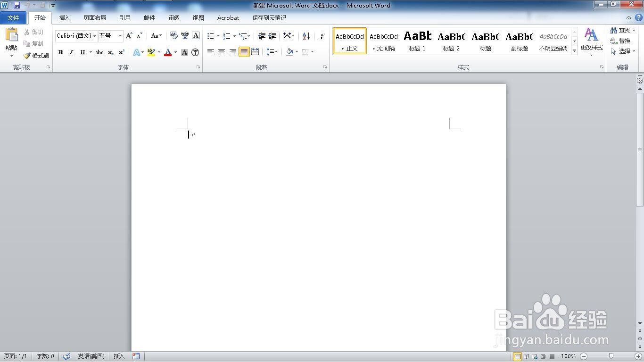The height and width of the screenshot is (362, 644).
Task: Click the word count (字数: 0) status
Action: click(45, 356)
